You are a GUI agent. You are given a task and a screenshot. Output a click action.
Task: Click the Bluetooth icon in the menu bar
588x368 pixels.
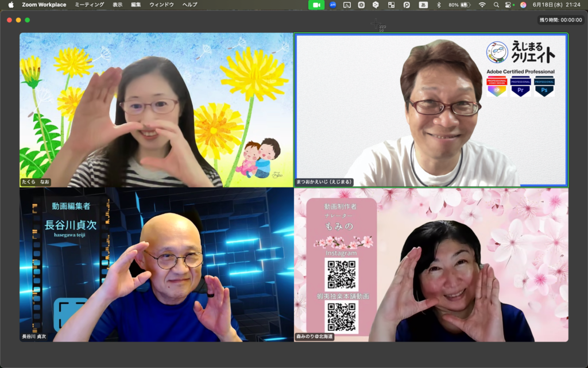(x=439, y=5)
